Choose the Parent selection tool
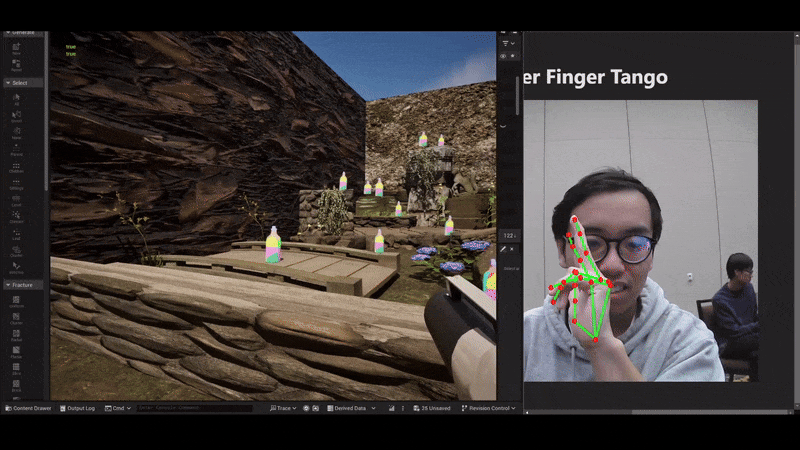This screenshot has height=450, width=800. (16, 150)
